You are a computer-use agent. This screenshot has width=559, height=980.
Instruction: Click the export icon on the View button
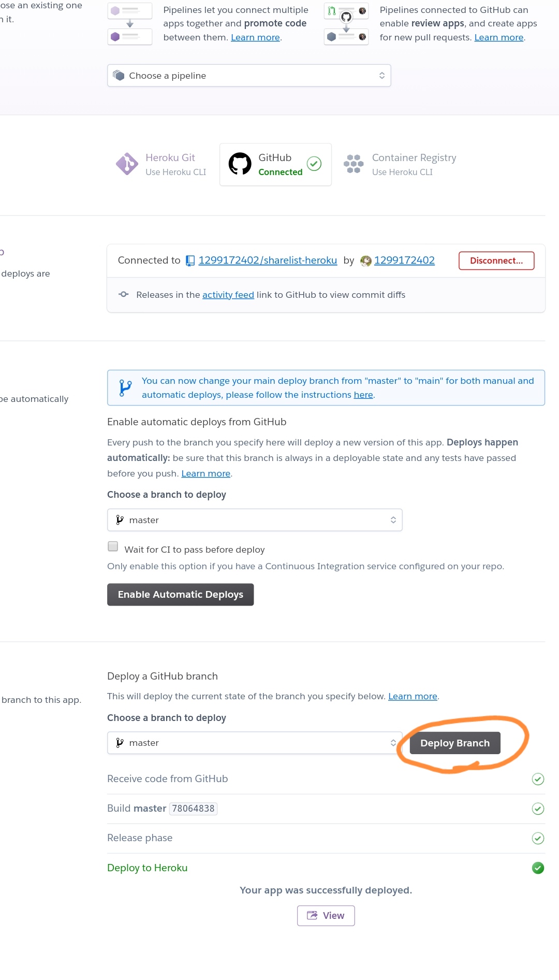[x=313, y=915]
